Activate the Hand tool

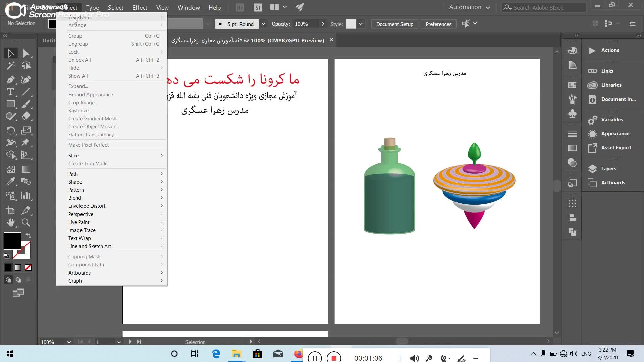(10, 223)
